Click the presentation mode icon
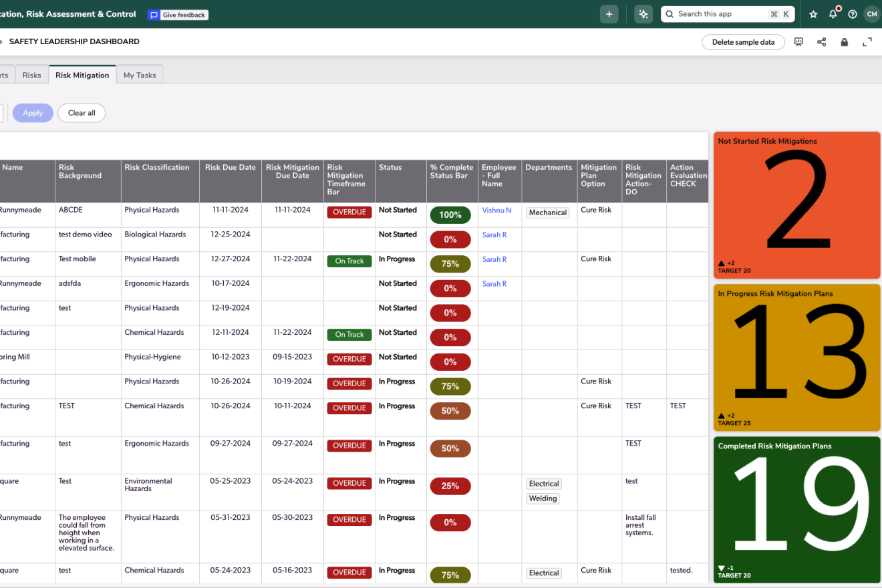Viewport: 882px width, 588px height. coord(798,42)
